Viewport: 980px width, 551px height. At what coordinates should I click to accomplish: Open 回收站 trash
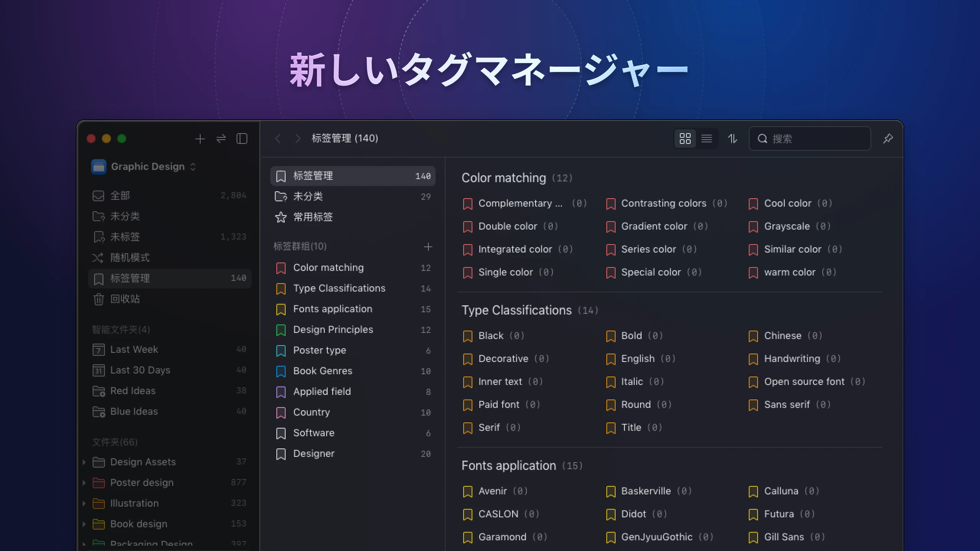[170, 299]
